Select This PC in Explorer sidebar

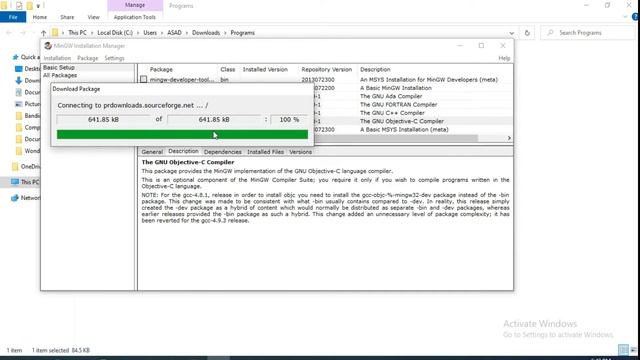(x=25, y=182)
